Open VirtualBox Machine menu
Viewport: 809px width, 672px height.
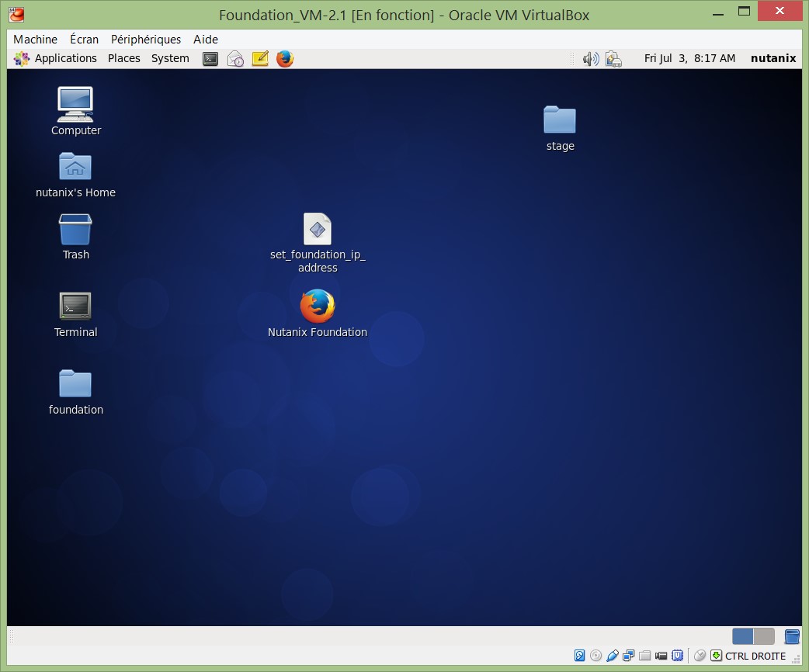(35, 40)
